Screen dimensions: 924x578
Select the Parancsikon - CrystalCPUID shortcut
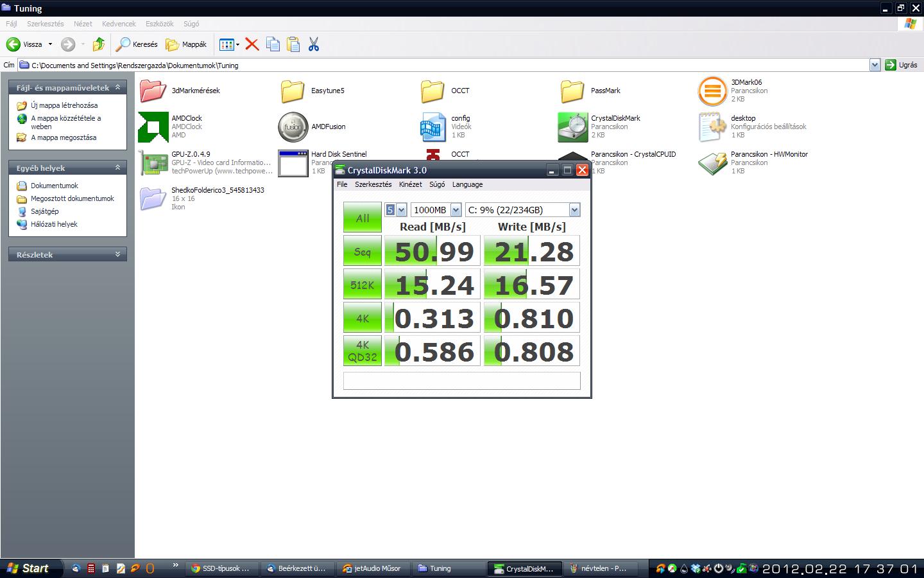pos(633,154)
